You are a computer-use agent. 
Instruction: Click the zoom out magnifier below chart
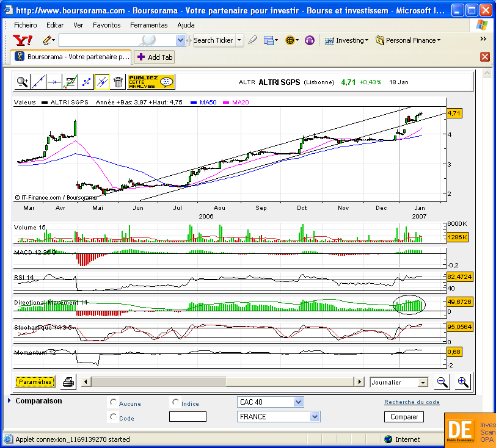[442, 382]
